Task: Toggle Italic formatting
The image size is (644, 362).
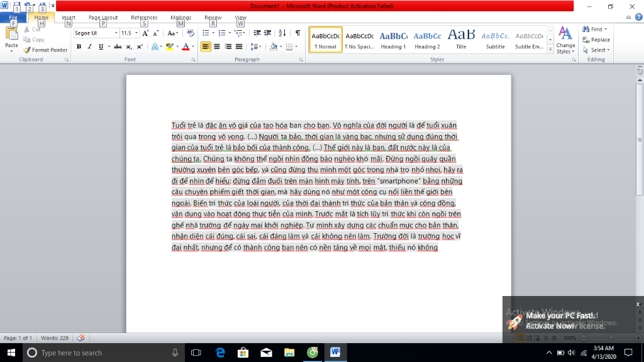Action: click(x=89, y=47)
